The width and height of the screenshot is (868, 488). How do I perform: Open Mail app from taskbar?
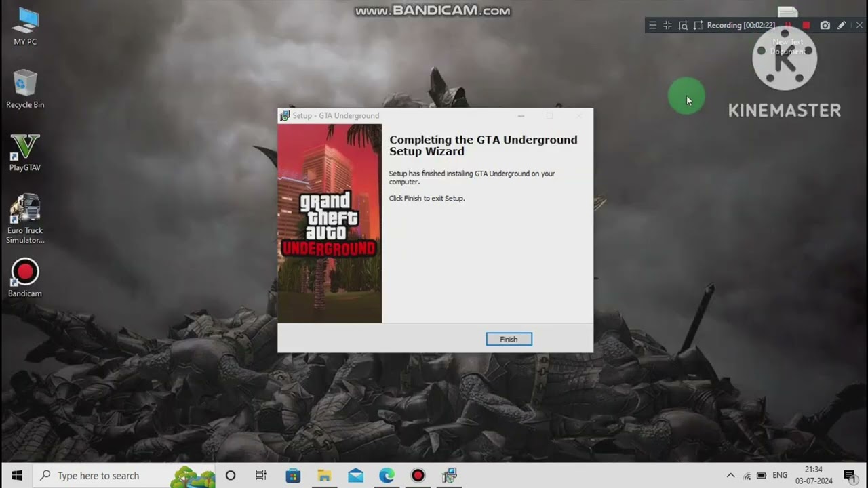click(355, 475)
